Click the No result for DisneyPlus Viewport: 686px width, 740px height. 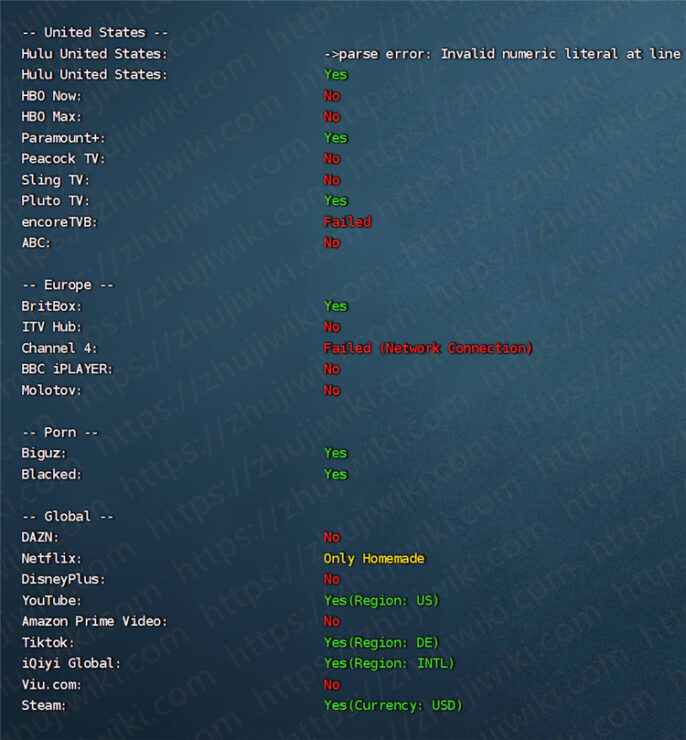332,579
